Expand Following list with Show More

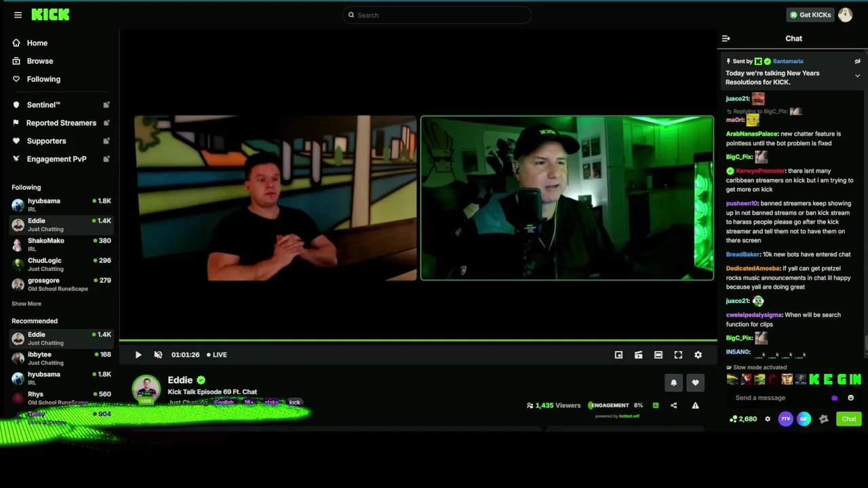[x=26, y=304]
